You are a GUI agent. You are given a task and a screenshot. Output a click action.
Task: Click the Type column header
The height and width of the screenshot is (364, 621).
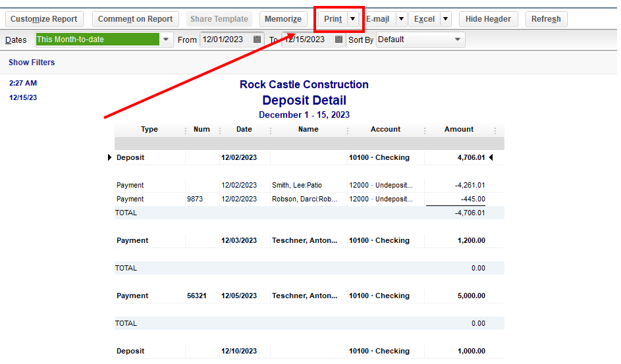(149, 130)
